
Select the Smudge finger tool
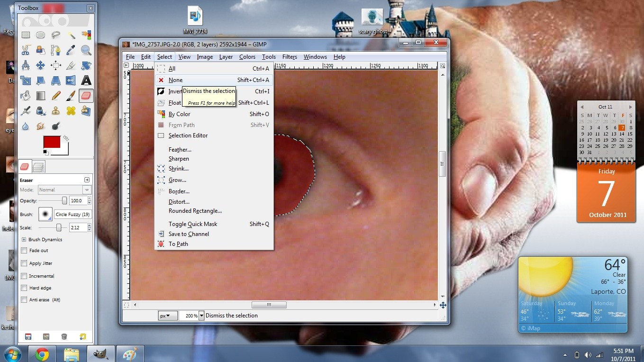point(41,126)
